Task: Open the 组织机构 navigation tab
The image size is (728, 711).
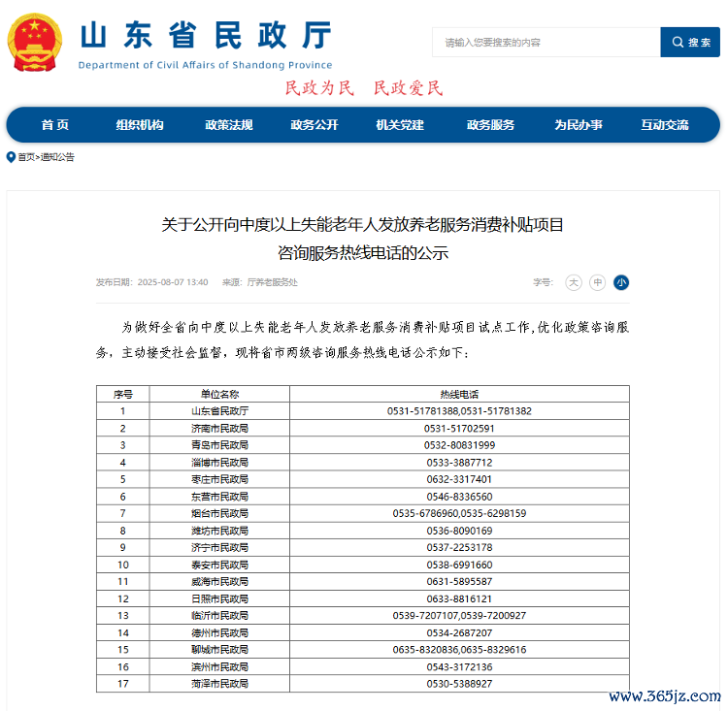Action: coord(140,125)
